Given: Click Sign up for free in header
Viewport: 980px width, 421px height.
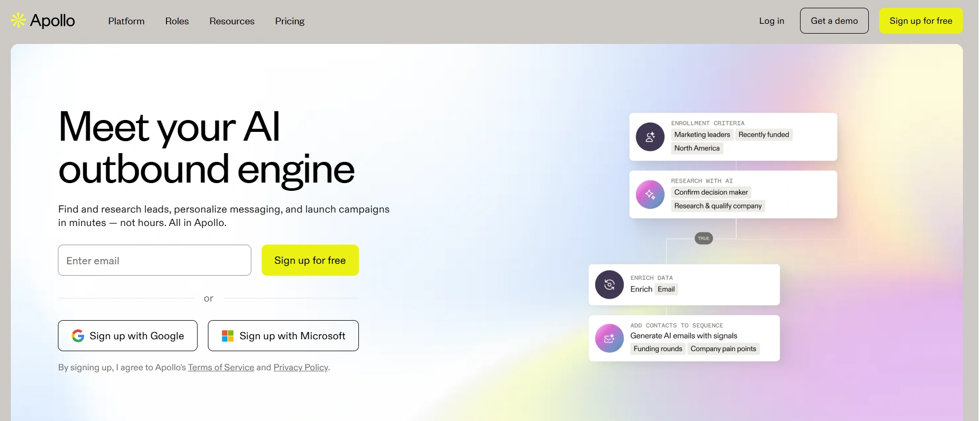Looking at the screenshot, I should tap(921, 21).
